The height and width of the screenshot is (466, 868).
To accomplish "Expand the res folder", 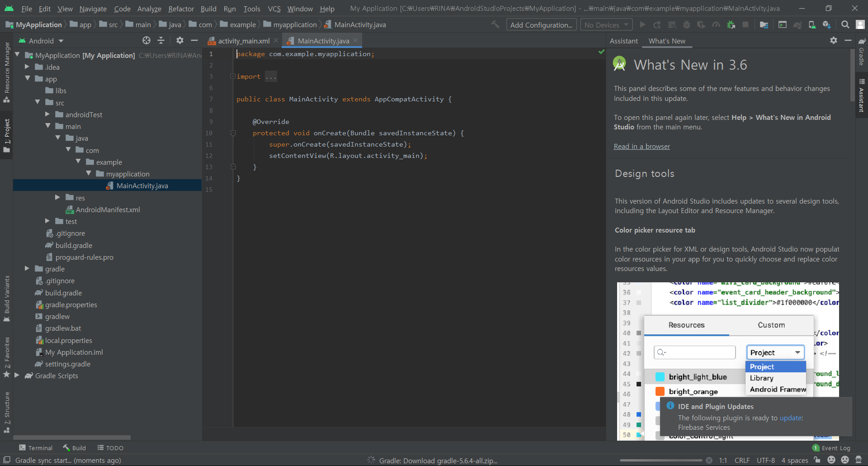I will (x=58, y=198).
